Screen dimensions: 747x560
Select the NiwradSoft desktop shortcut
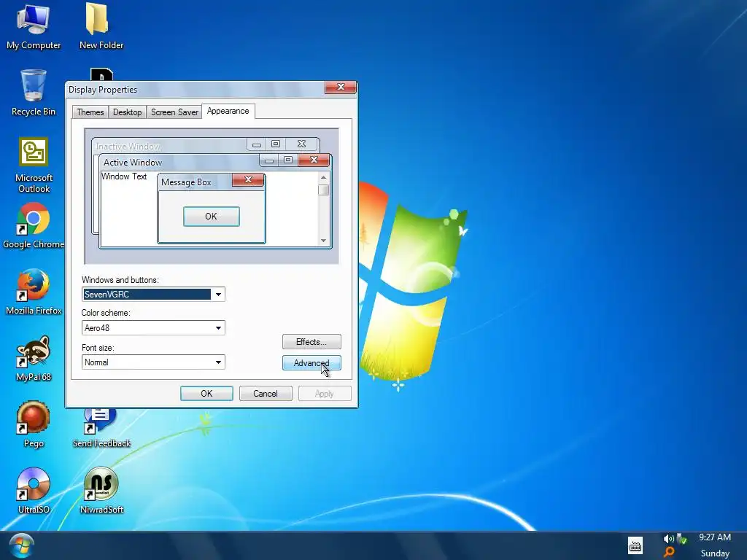point(101,491)
